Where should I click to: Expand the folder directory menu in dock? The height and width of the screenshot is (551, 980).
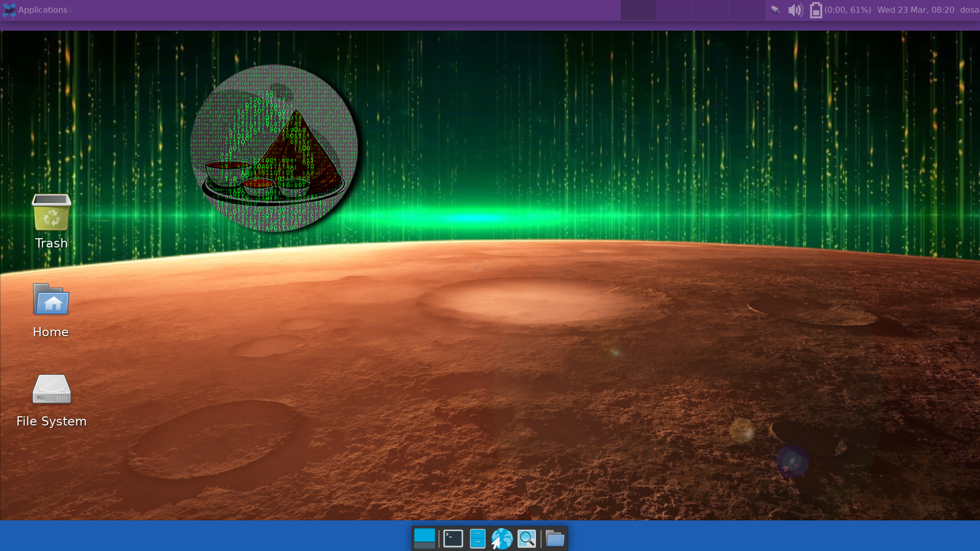pyautogui.click(x=555, y=538)
